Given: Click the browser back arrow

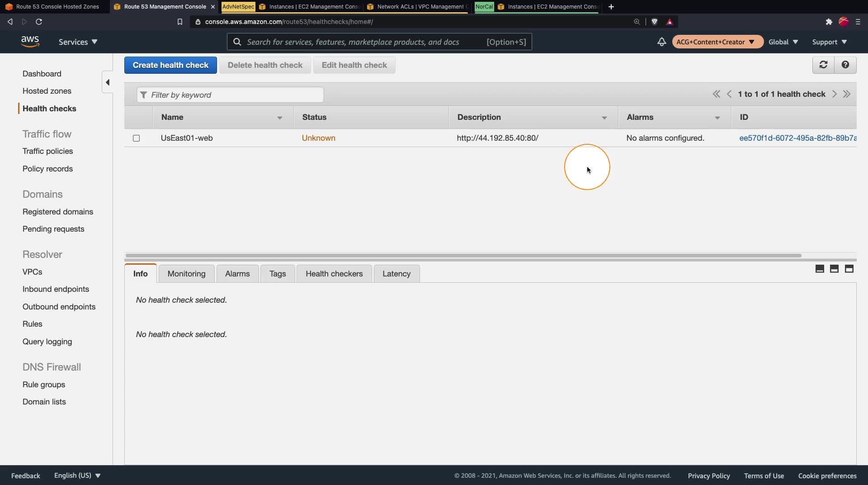Looking at the screenshot, I should point(10,22).
